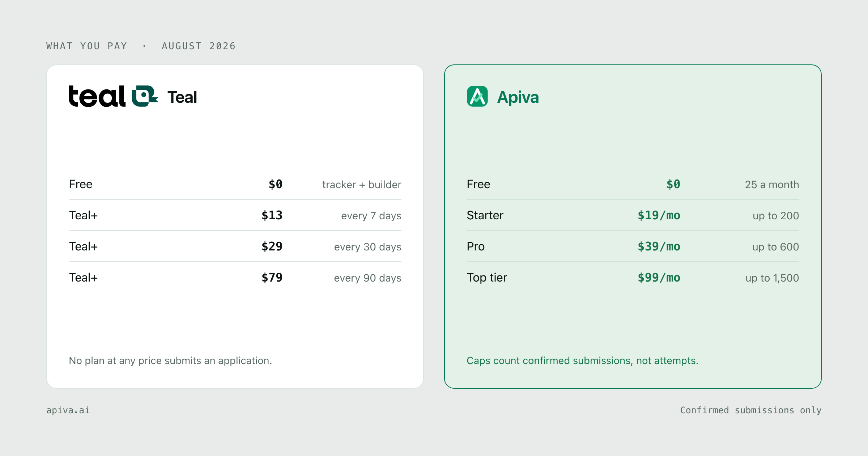The height and width of the screenshot is (456, 868).
Task: Select 'every 7 days' text
Action: click(x=371, y=216)
